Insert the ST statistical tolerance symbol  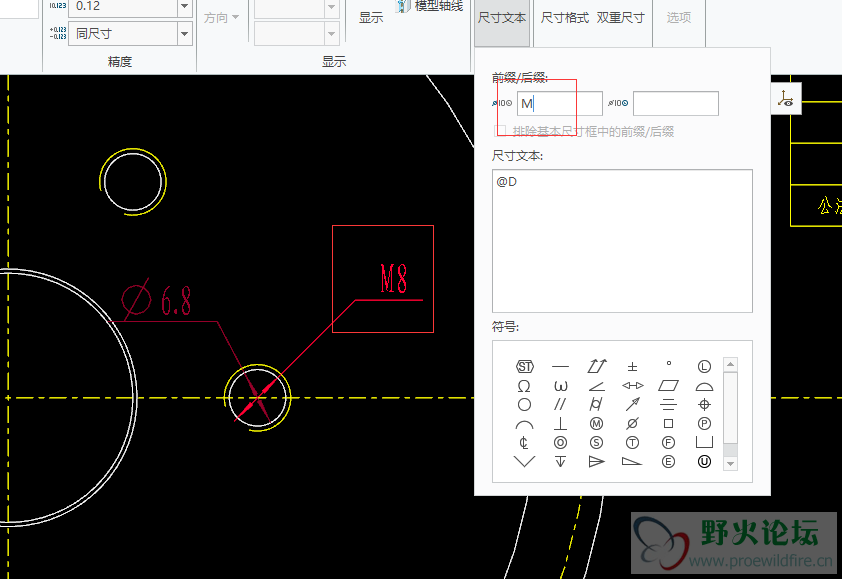[x=525, y=367]
